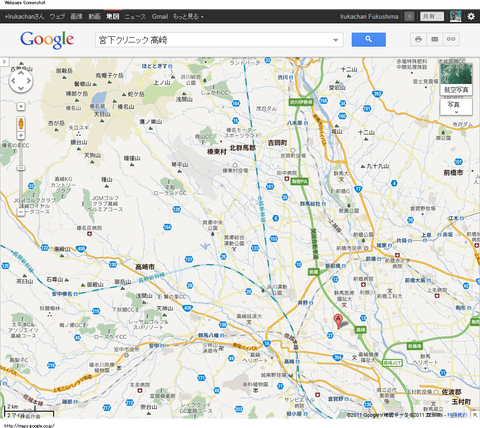The width and height of the screenshot is (480, 428).
Task: Click the 榛名荘病院 hospital icon
Action: (x=89, y=234)
